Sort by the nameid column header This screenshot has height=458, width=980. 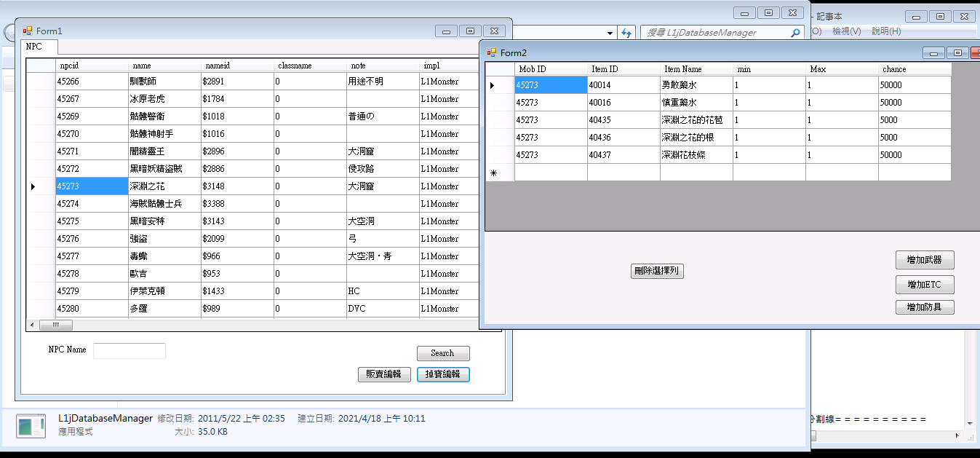pos(237,66)
